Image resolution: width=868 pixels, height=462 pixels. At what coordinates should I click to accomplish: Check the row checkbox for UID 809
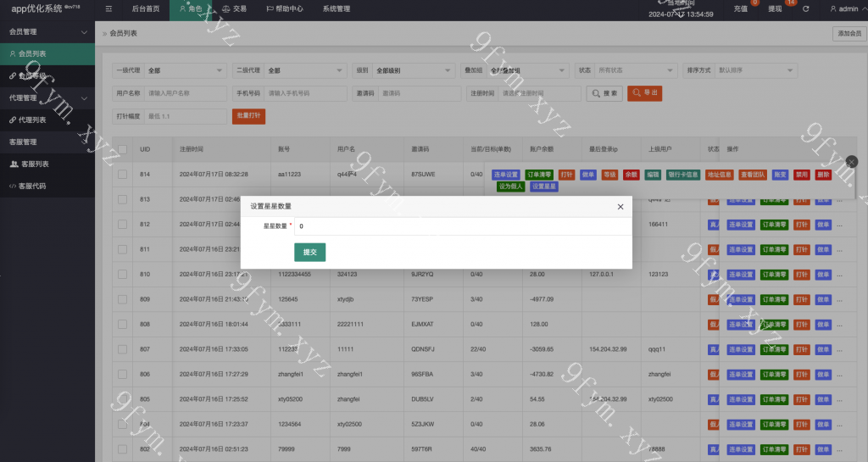click(x=122, y=299)
